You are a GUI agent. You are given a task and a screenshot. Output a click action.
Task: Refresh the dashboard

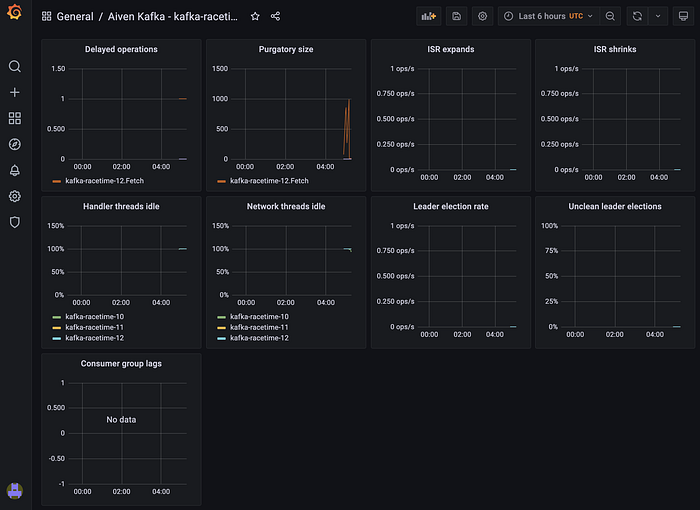(637, 17)
